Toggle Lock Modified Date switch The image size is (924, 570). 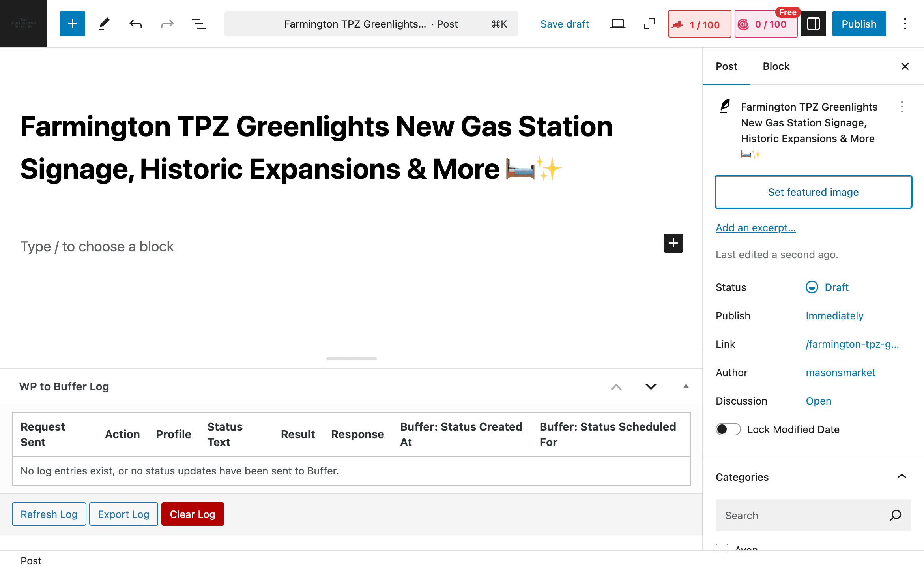click(x=728, y=429)
